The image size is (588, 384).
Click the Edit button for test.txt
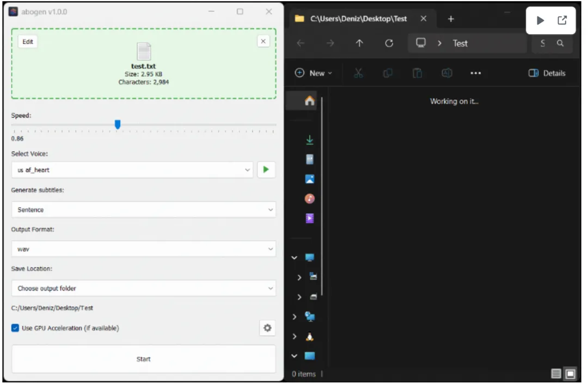pyautogui.click(x=28, y=41)
